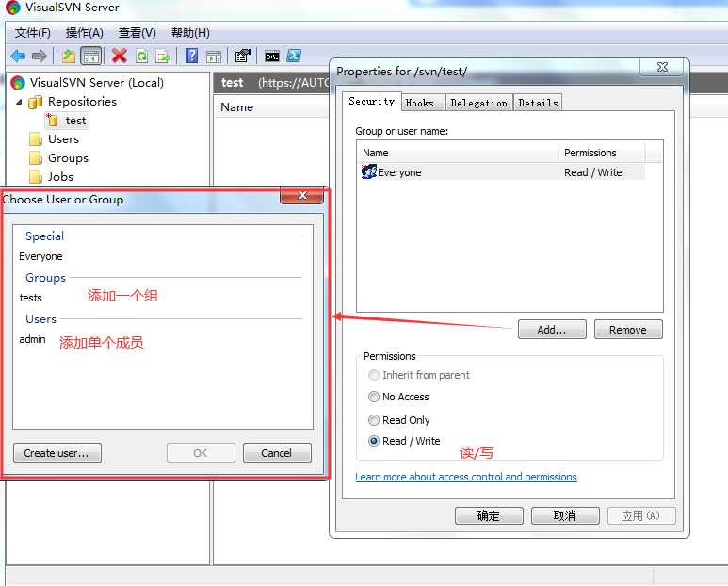Open Learn more about access control link
The width and height of the screenshot is (728, 586).
466,477
